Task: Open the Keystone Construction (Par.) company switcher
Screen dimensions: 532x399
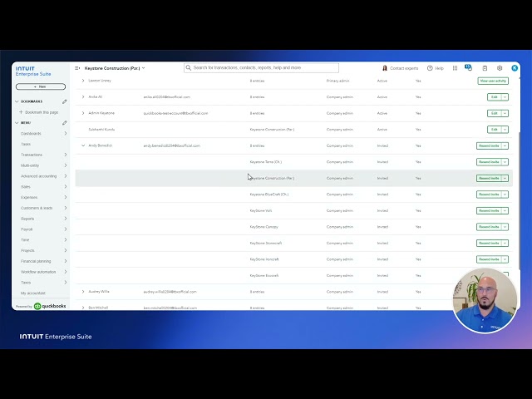Action: point(115,68)
